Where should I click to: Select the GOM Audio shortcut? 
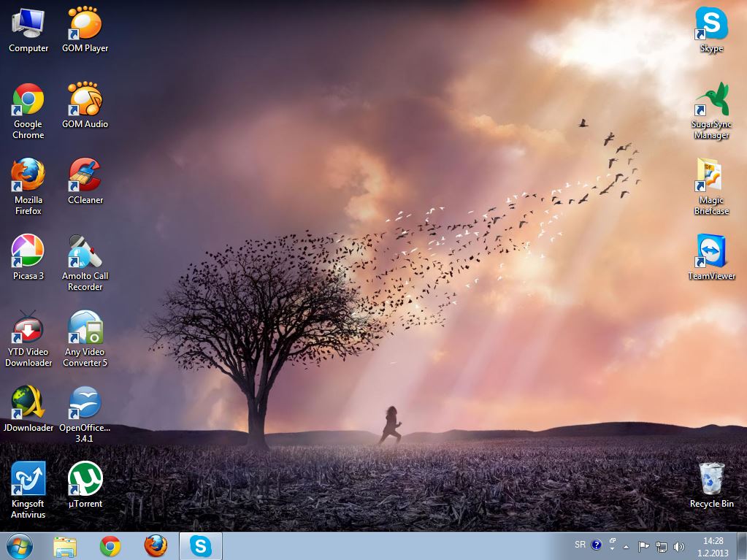85,105
